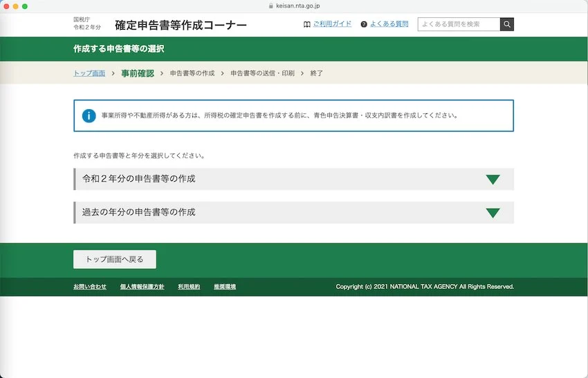Click the 申告書等の送信・印刷 breadcrumb step

(262, 73)
